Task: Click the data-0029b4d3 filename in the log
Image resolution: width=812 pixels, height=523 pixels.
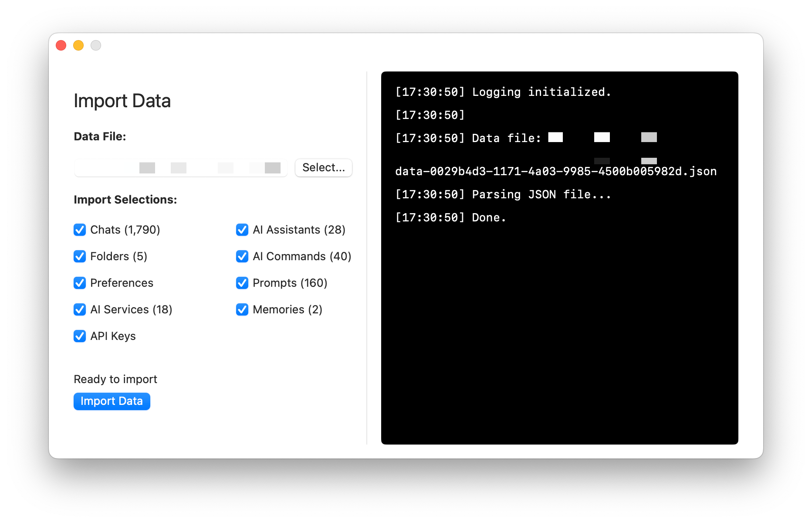Action: 555,171
